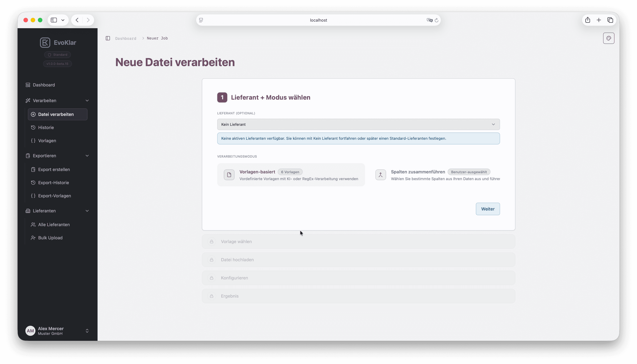Expand the locked Konfigurieren step

[358, 278]
